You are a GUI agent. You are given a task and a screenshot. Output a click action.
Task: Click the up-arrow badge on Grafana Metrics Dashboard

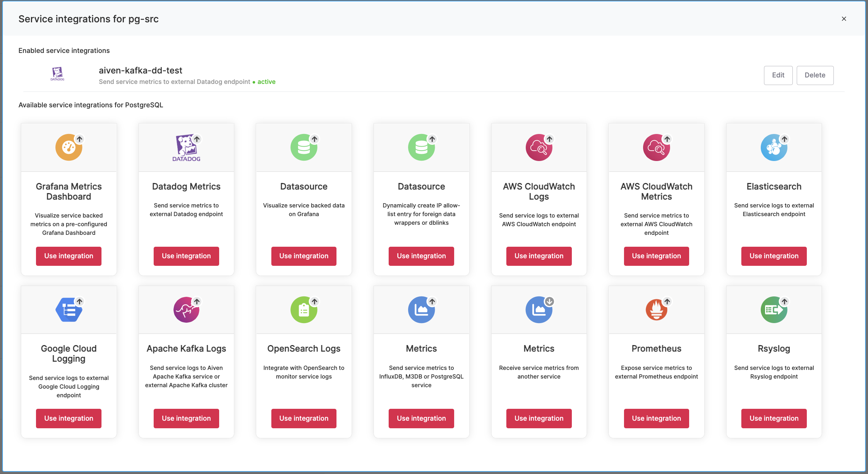click(x=80, y=139)
